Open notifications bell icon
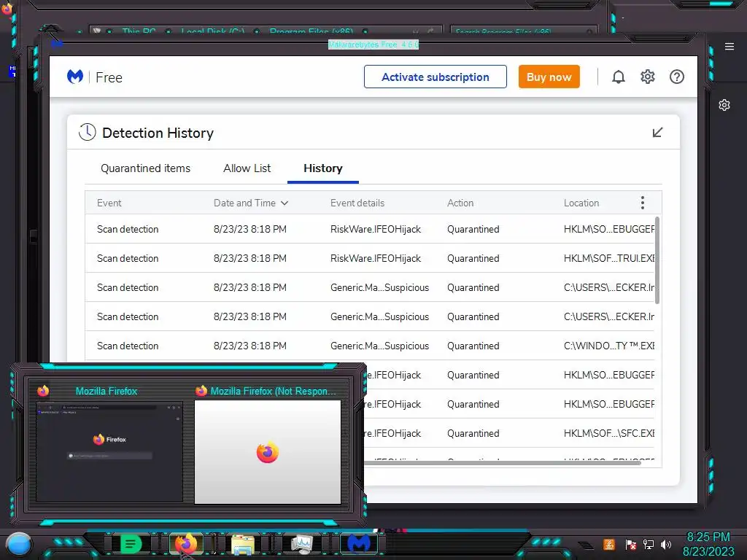The image size is (747, 560). point(619,77)
